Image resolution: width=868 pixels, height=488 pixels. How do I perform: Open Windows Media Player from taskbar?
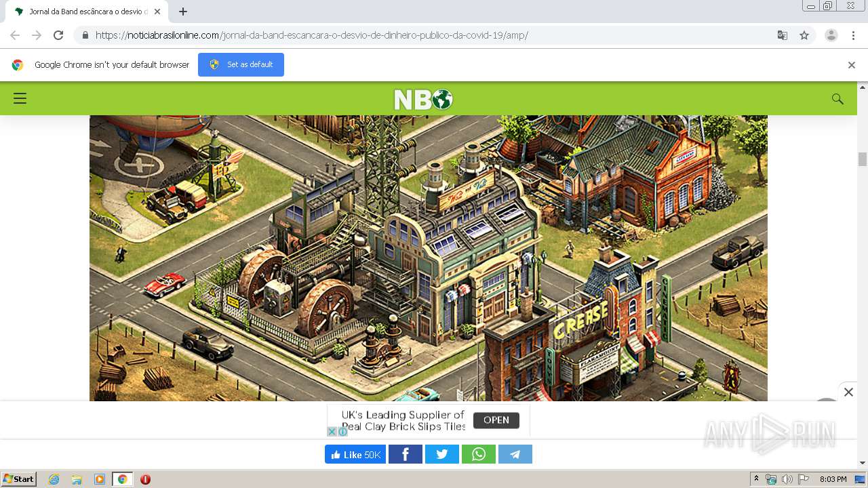tap(100, 479)
